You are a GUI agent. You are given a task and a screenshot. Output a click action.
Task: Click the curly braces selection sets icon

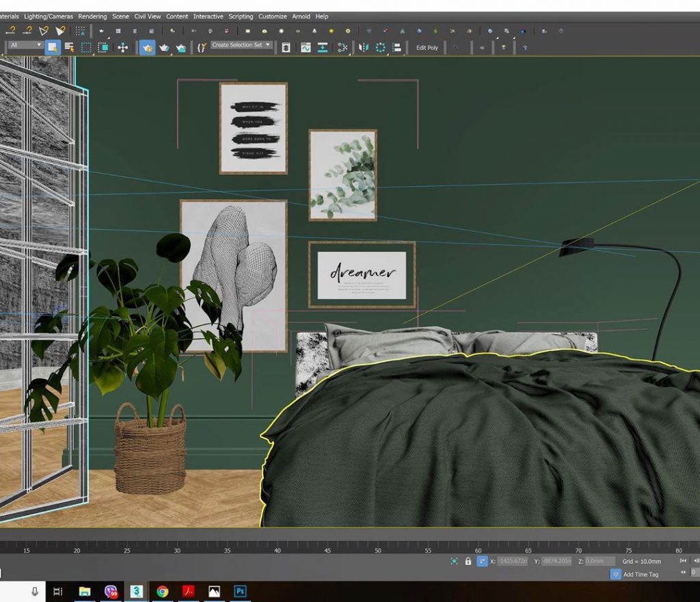point(202,47)
